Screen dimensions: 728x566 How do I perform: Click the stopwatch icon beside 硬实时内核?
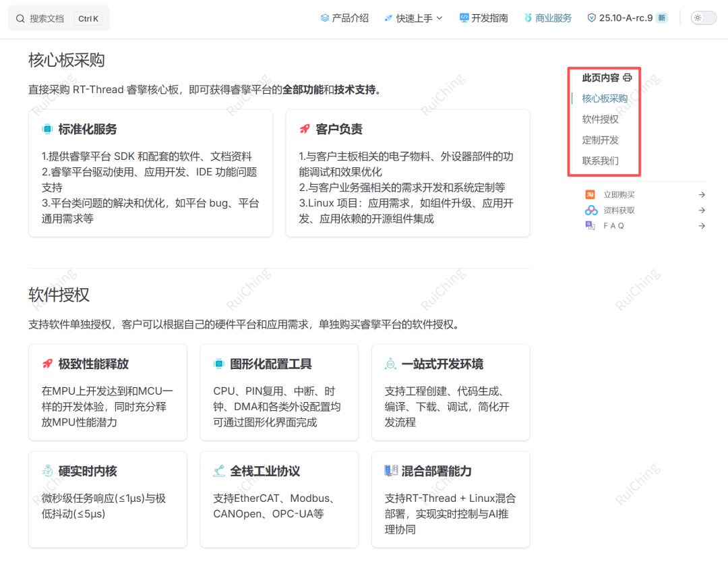47,471
